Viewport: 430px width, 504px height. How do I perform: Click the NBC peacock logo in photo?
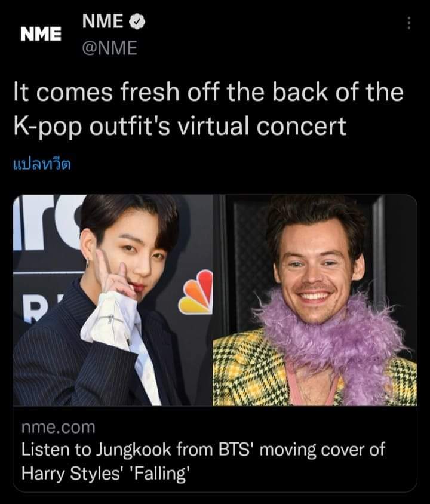point(196,292)
